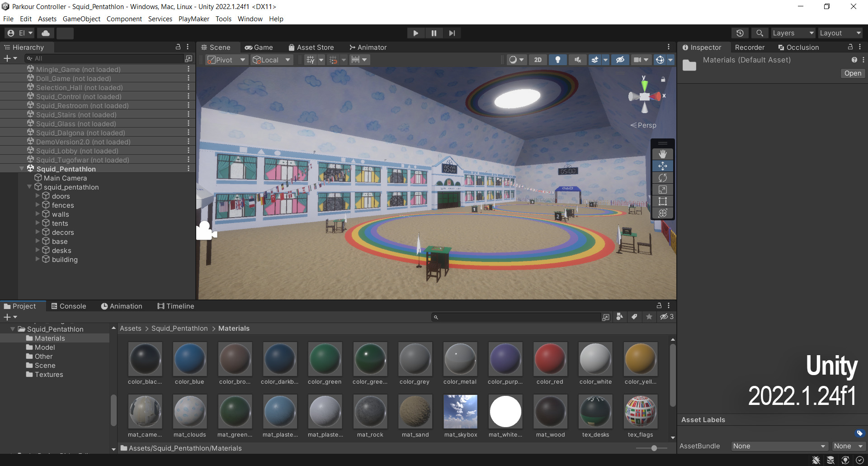The width and height of the screenshot is (868, 466).
Task: Click the global search magnifier icon
Action: (759, 33)
